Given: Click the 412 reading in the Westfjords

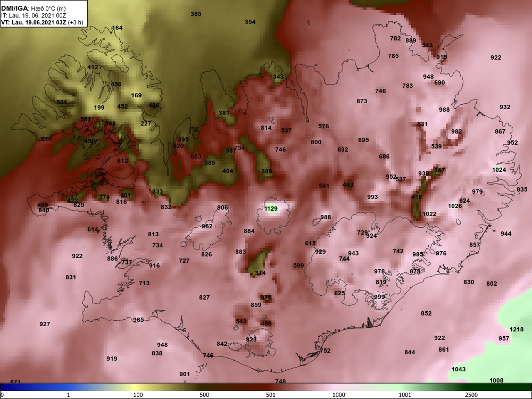Looking at the screenshot, I should [93, 67].
